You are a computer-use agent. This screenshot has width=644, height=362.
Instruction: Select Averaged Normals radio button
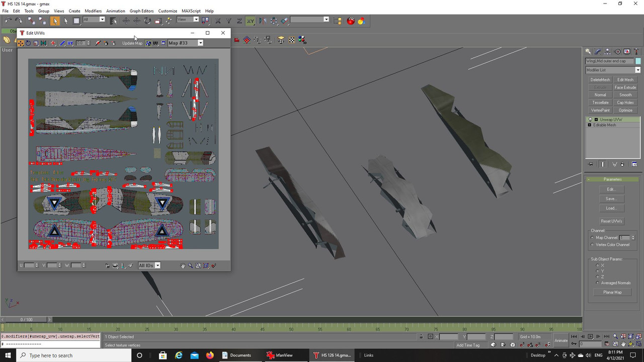coord(598,283)
